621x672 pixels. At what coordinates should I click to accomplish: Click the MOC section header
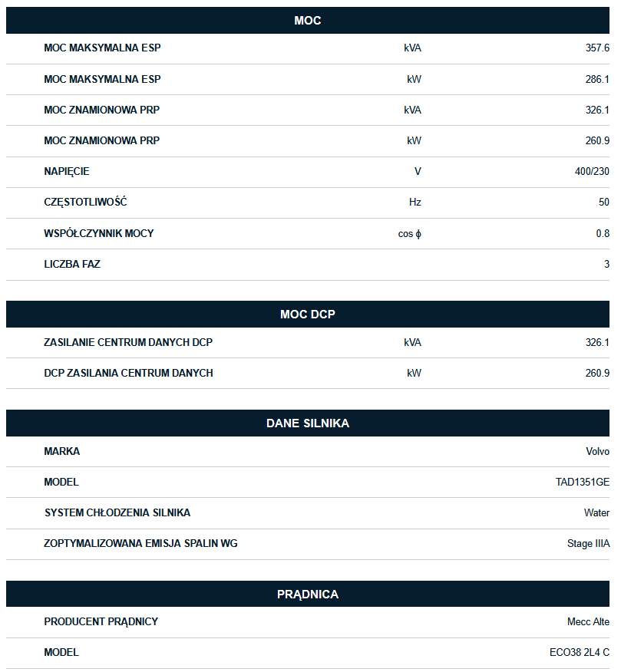(307, 21)
